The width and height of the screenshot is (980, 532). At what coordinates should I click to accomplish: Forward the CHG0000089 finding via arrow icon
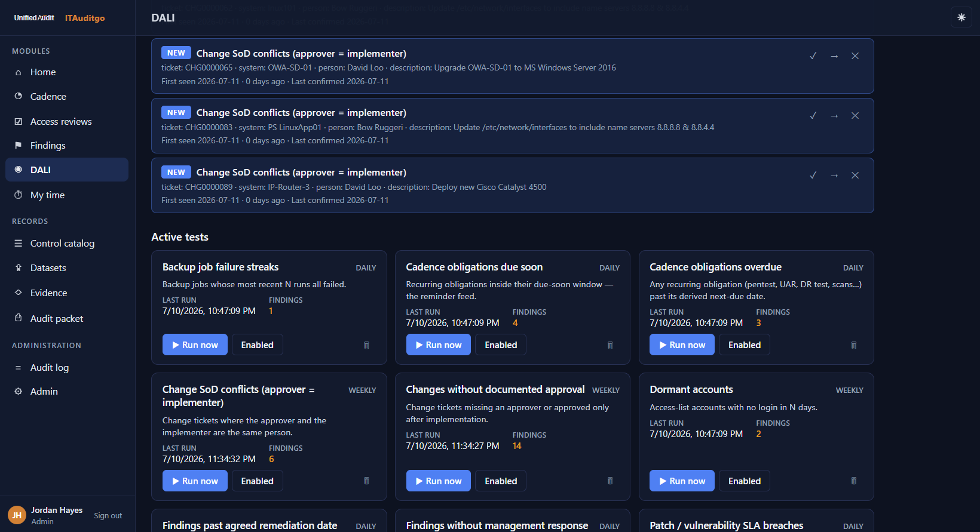(834, 176)
